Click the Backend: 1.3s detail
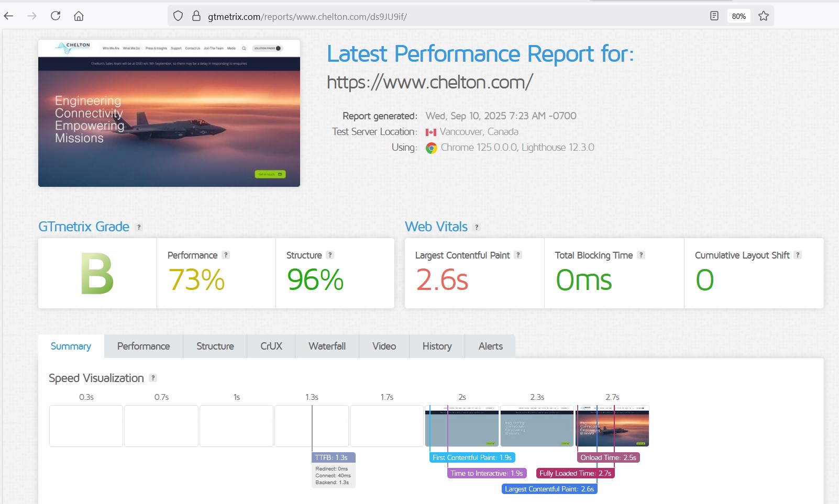 pyautogui.click(x=332, y=483)
